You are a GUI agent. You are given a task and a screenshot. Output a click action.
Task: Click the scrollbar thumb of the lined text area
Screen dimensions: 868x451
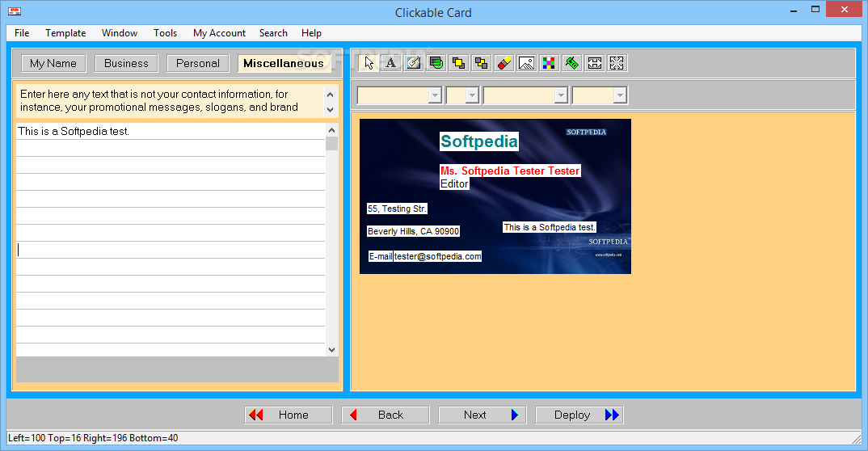(x=331, y=143)
